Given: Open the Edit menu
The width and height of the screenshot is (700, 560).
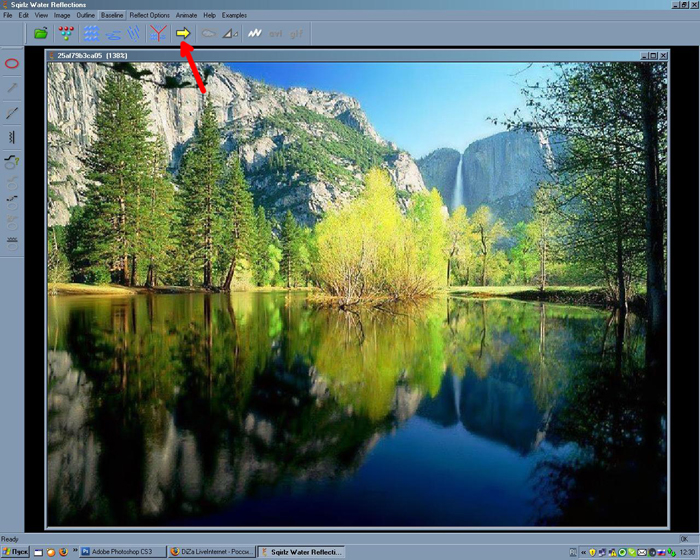Looking at the screenshot, I should click(x=24, y=15).
